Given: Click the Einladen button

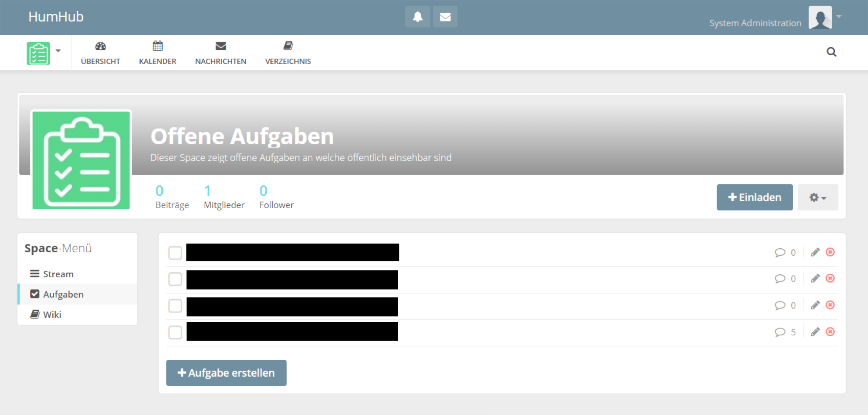Looking at the screenshot, I should [x=754, y=197].
